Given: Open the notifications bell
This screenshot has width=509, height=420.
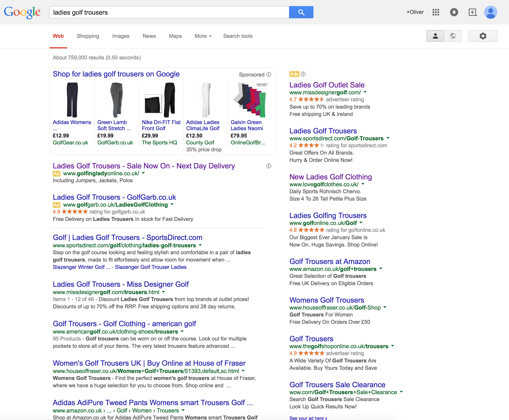Looking at the screenshot, I should click(454, 12).
